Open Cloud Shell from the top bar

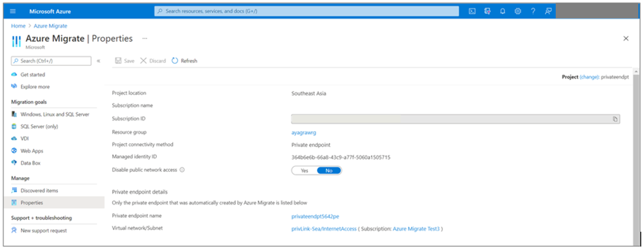pyautogui.click(x=472, y=11)
